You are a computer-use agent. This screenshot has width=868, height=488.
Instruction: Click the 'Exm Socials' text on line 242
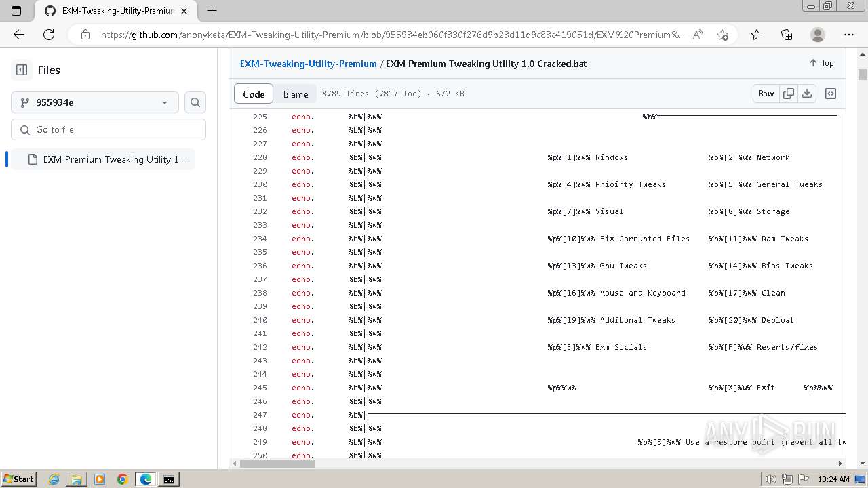coord(621,347)
